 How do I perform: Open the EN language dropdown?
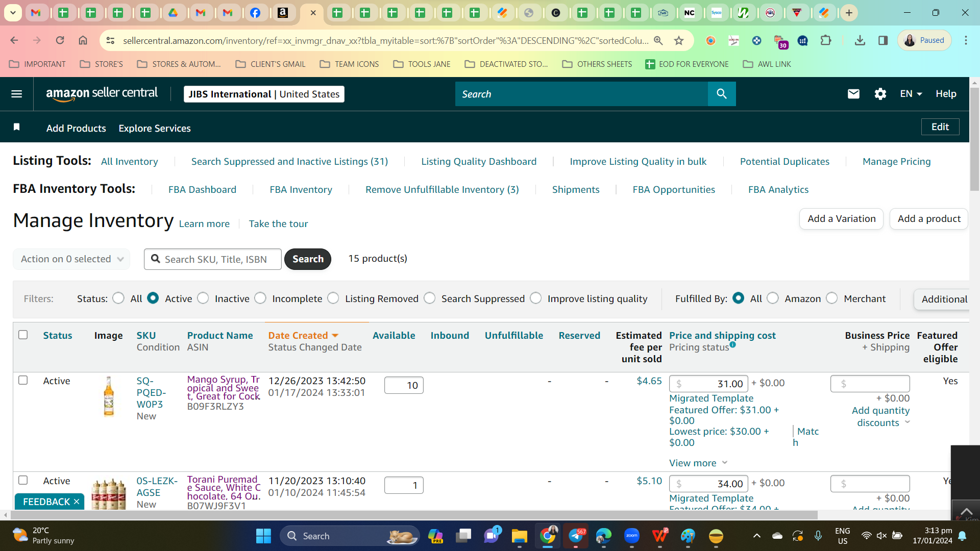(x=911, y=94)
